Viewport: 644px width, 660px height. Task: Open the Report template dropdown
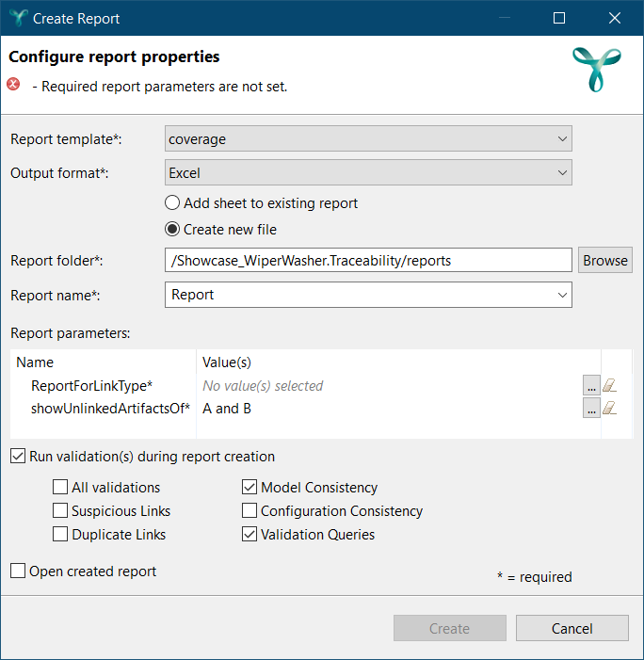(368, 138)
